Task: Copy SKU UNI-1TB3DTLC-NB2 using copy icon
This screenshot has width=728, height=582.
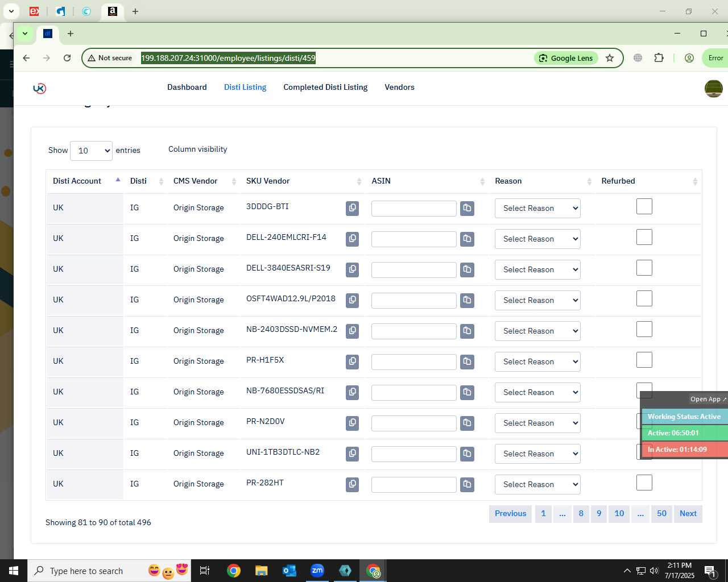Action: click(353, 454)
